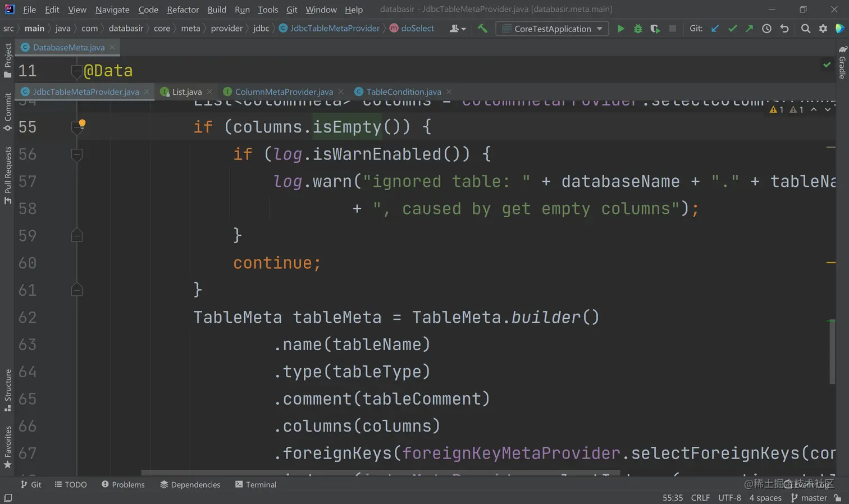The image size is (849, 504).
Task: Click the editor horizontal scrollbar
Action: pyautogui.click(x=381, y=473)
